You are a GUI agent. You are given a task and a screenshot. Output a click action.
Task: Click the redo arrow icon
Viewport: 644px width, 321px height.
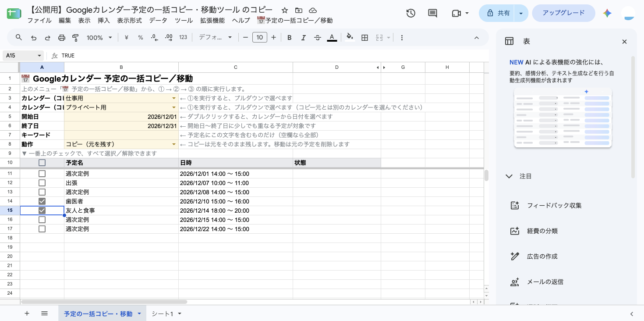pos(48,38)
